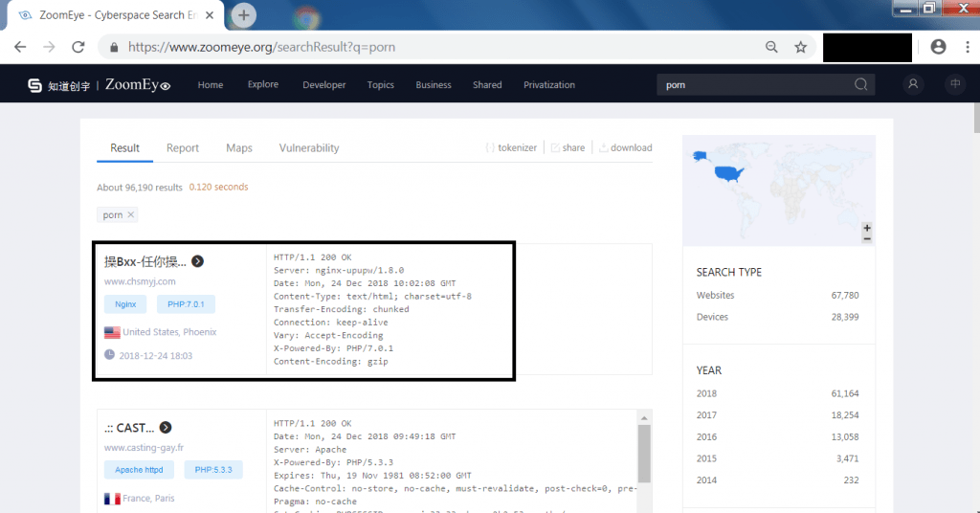Click the ZoomEye search input field

click(754, 84)
